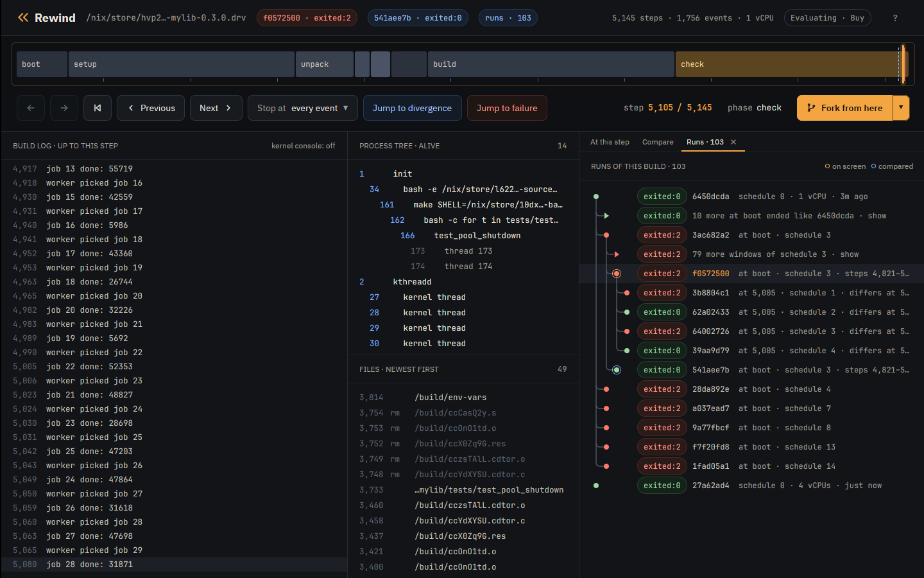Step back with the left arrow
The width and height of the screenshot is (924, 578).
pyautogui.click(x=31, y=108)
